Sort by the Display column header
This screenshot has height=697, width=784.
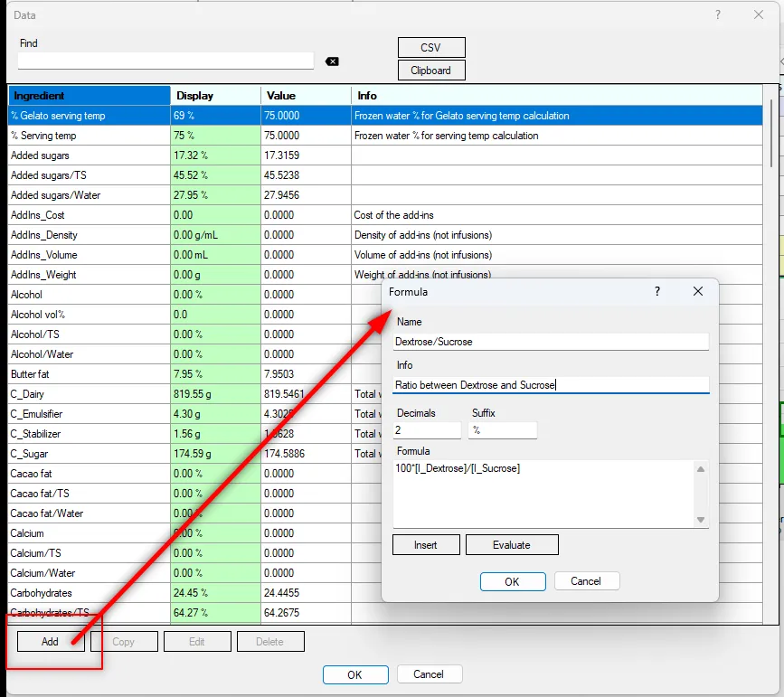point(216,96)
